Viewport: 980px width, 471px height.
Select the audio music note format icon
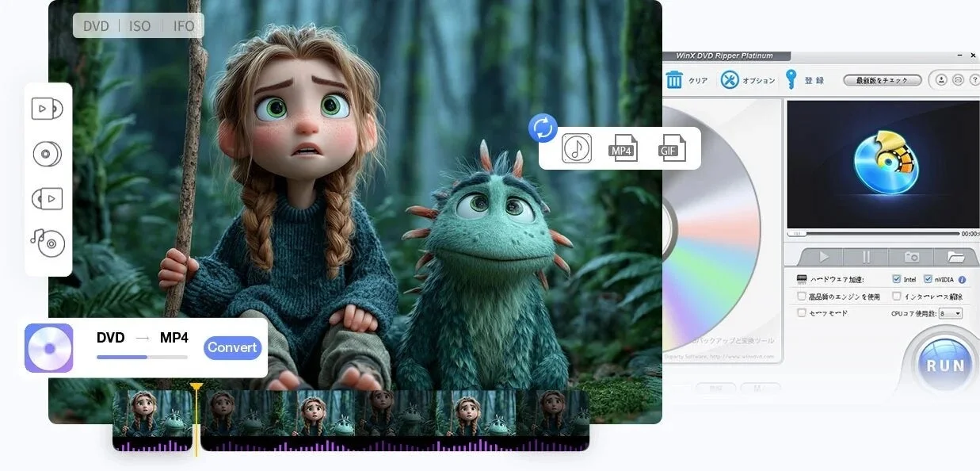577,148
